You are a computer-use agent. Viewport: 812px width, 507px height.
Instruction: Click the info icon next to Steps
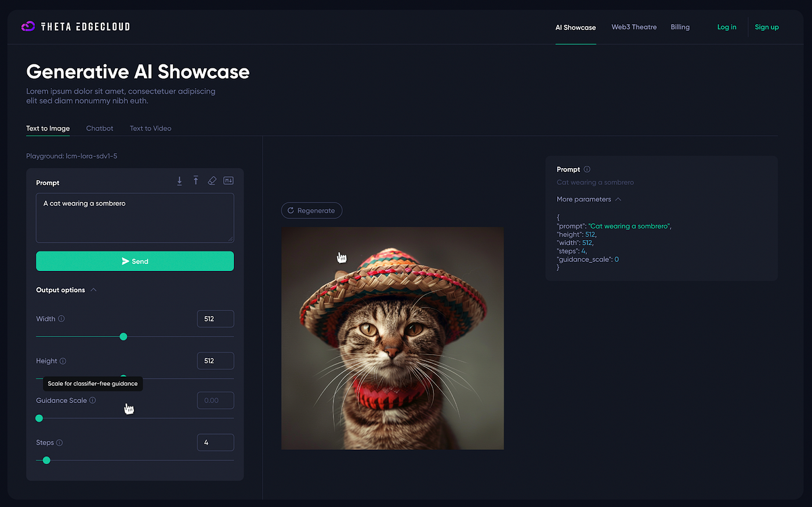pos(59,443)
